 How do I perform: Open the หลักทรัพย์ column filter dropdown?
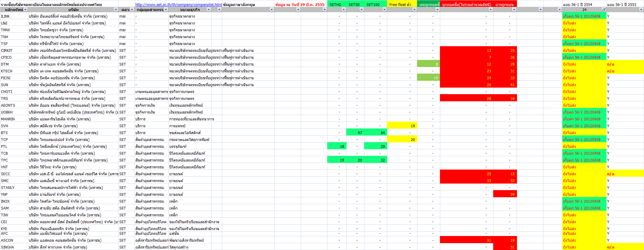[26, 10]
